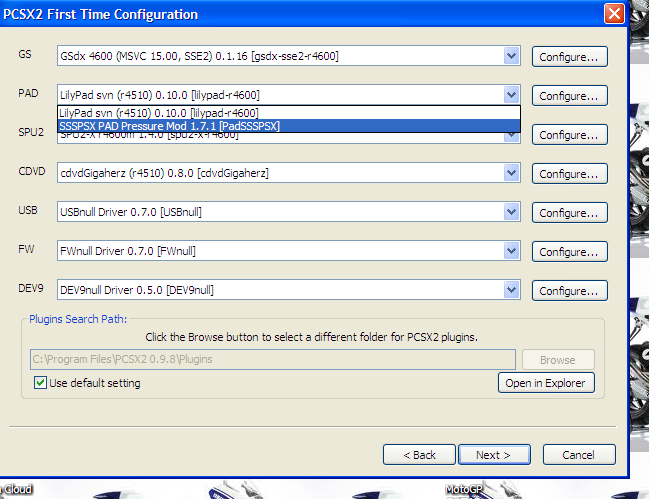Click Open in Explorer button
This screenshot has width=649, height=499.
[546, 383]
